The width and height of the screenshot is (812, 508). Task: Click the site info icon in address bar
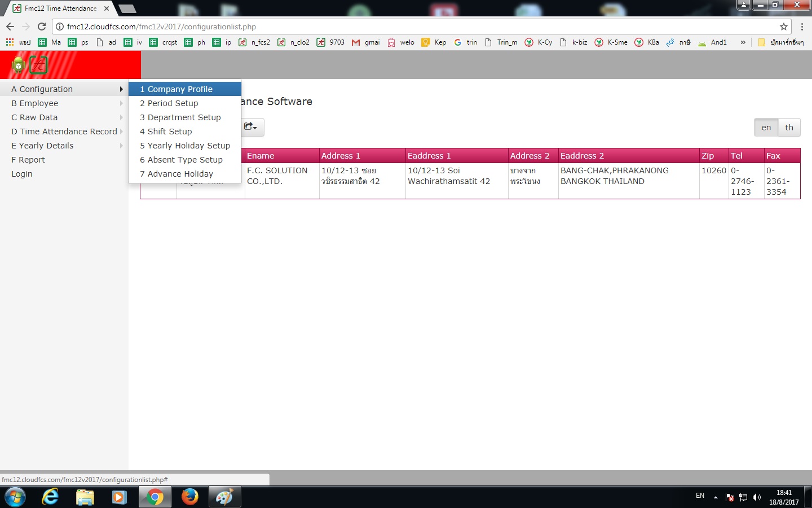59,27
